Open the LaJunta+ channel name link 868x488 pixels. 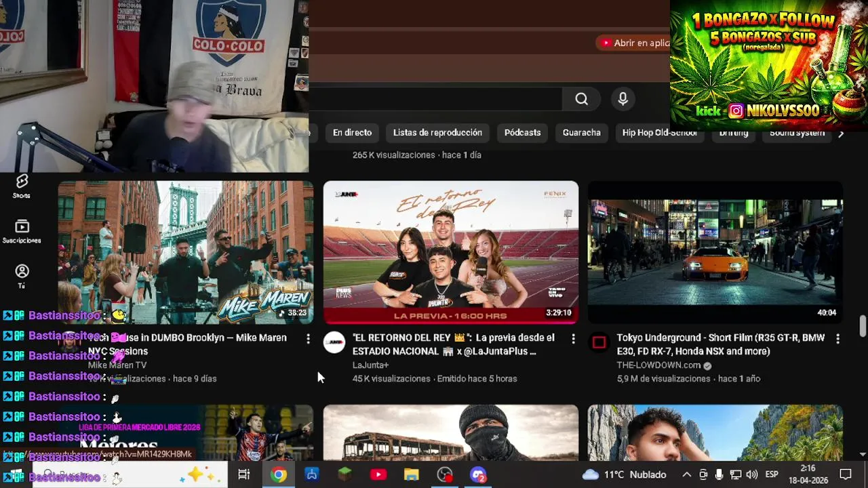point(370,365)
